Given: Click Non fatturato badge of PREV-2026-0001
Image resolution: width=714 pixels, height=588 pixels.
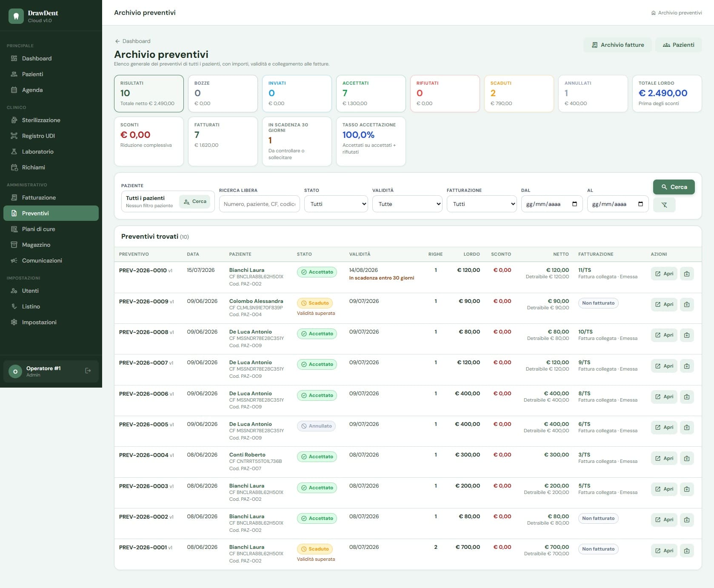Looking at the screenshot, I should [x=598, y=549].
